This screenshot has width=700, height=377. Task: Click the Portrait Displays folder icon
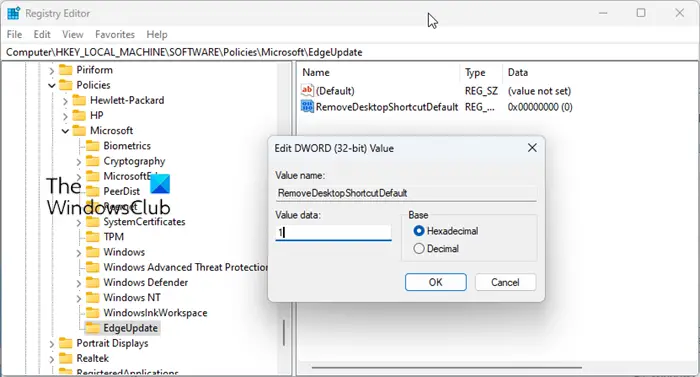[66, 343]
